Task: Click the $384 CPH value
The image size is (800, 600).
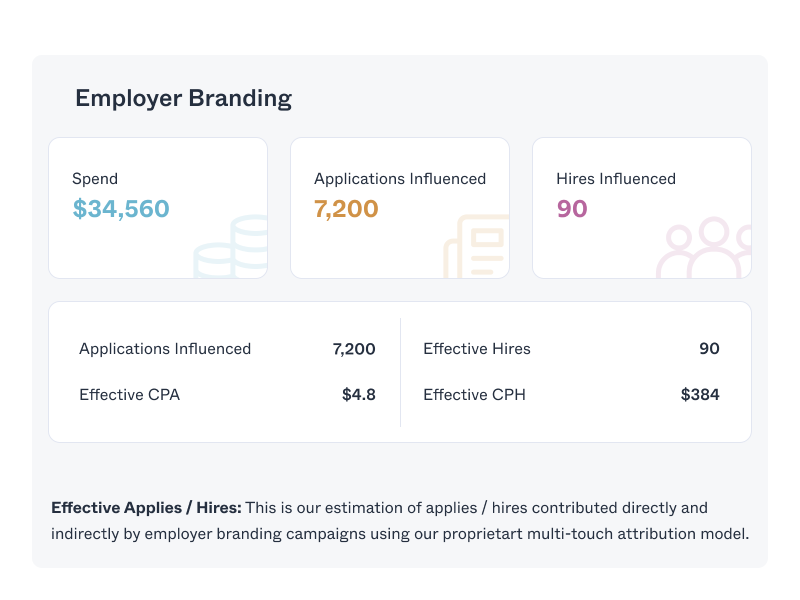Action: pyautogui.click(x=700, y=395)
